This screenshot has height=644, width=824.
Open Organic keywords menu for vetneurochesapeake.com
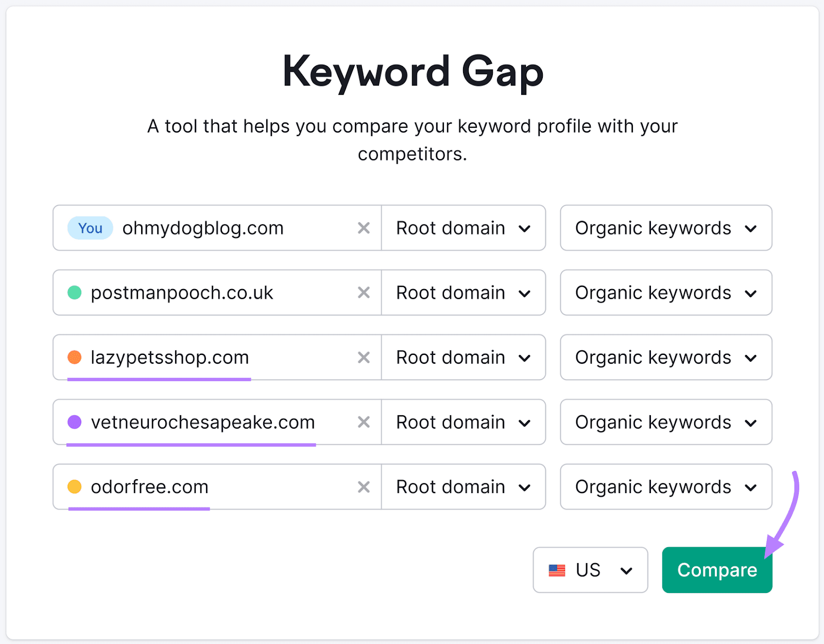(x=665, y=422)
